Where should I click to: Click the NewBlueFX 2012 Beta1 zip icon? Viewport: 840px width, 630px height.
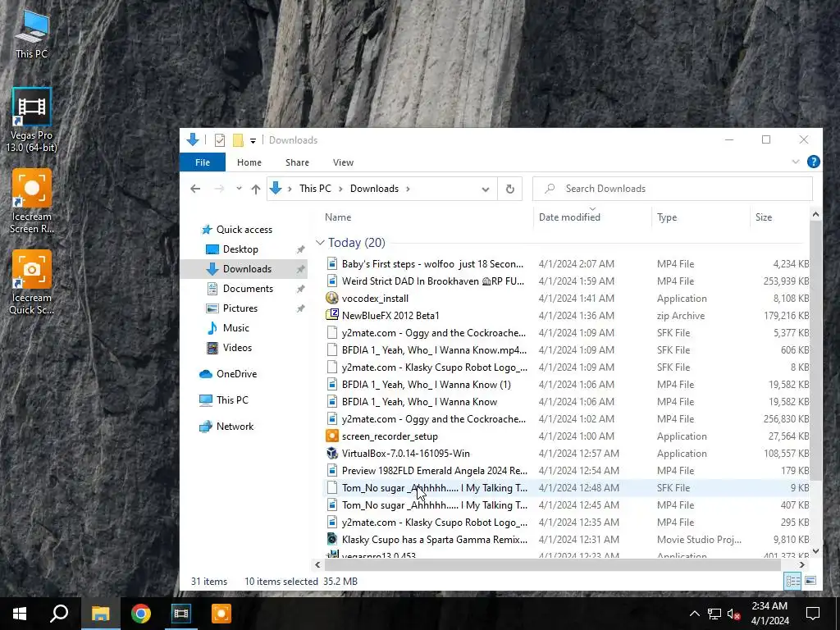point(332,316)
